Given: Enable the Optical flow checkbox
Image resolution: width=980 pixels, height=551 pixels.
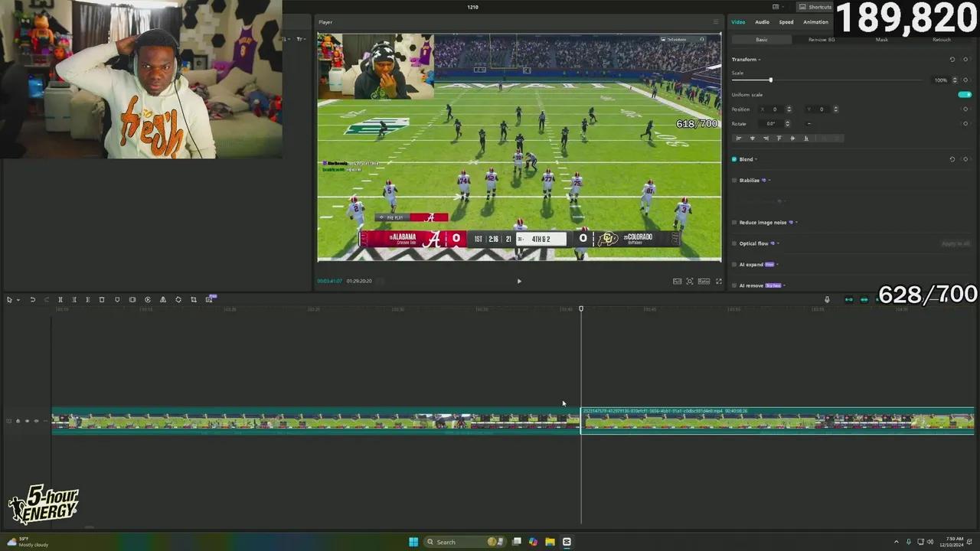Looking at the screenshot, I should pyautogui.click(x=734, y=243).
